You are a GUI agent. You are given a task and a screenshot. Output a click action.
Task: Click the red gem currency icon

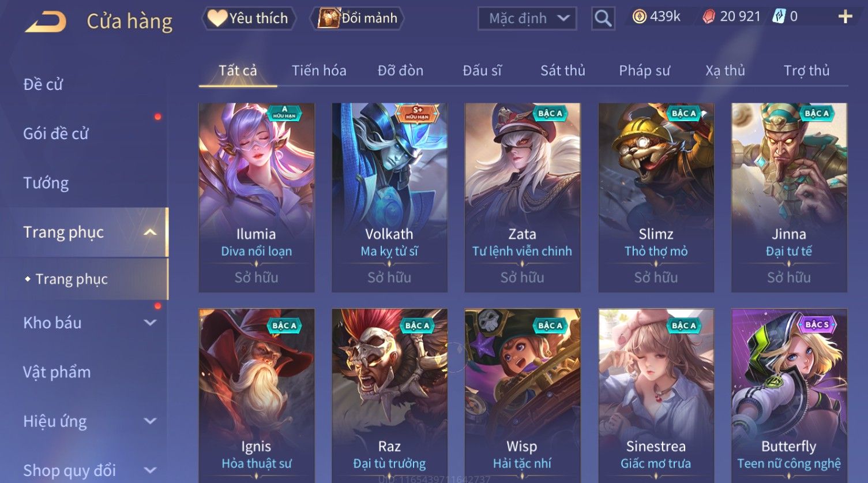tap(708, 17)
